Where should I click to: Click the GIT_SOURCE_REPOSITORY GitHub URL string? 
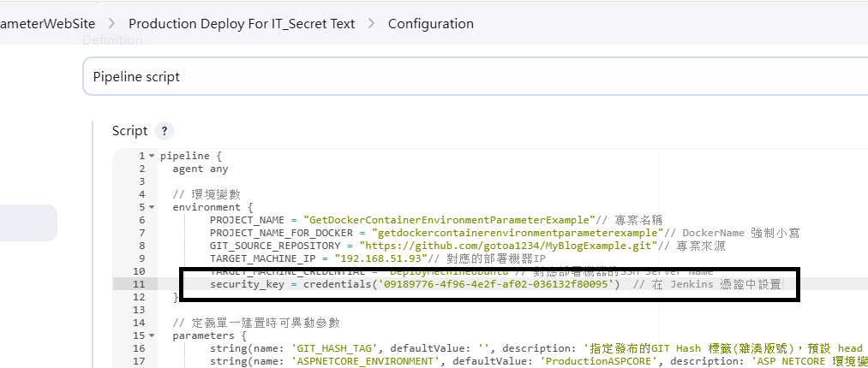pyautogui.click(x=508, y=246)
